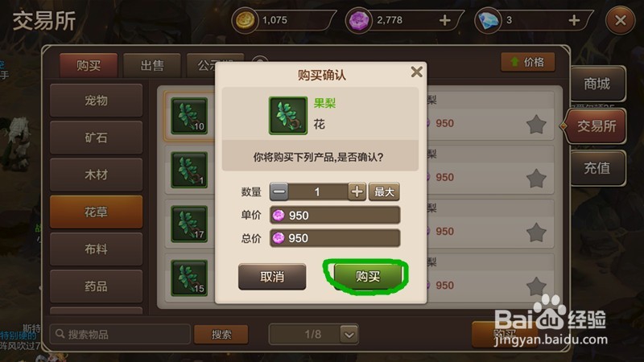Click the herb icon in purchase confirmation
The height and width of the screenshot is (362, 644).
point(288,115)
